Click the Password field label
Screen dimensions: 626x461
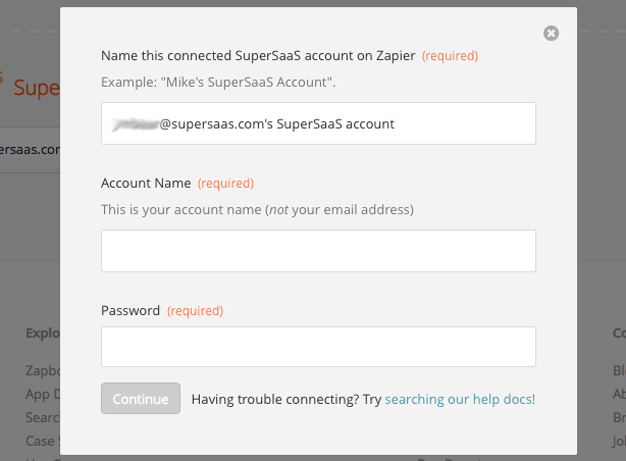[x=131, y=311]
